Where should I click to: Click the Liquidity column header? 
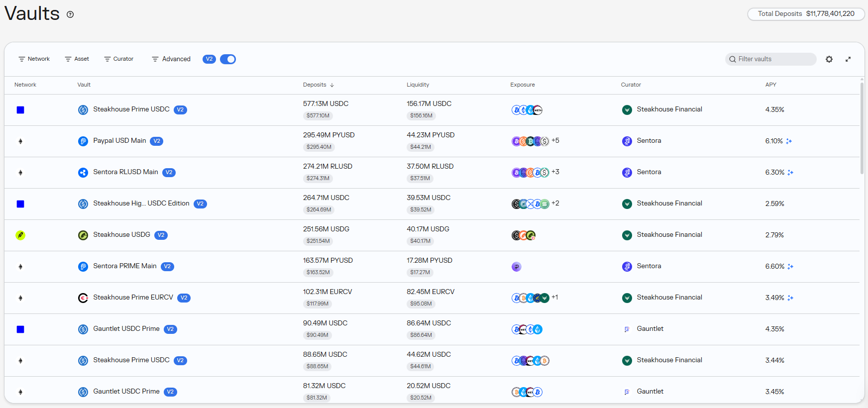pyautogui.click(x=418, y=85)
